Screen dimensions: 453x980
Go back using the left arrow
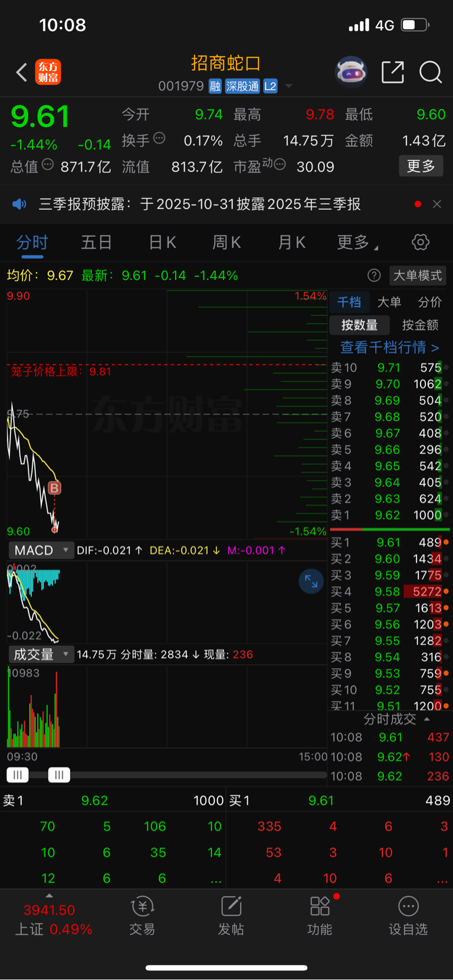click(x=22, y=72)
